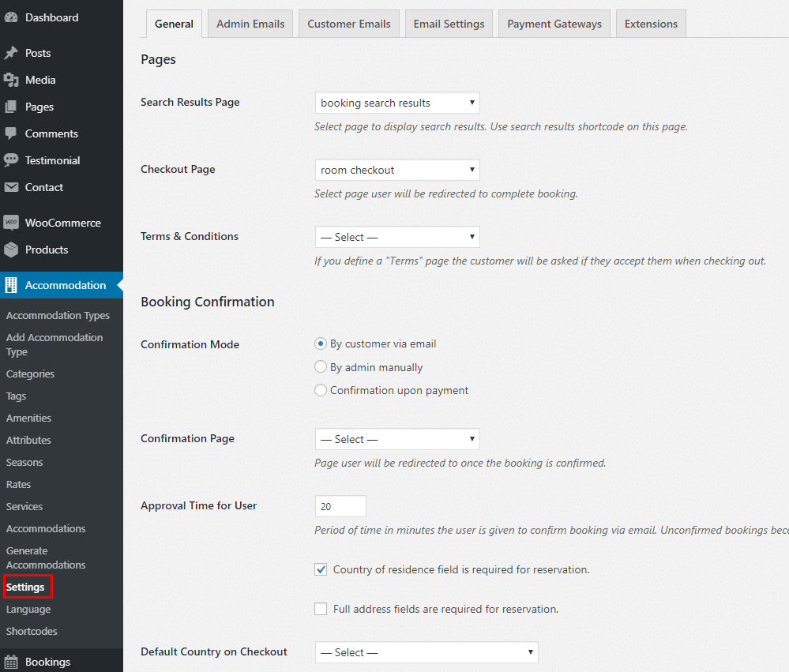The height and width of the screenshot is (672, 789).
Task: Click the Dashboard palette icon in sidebar
Action: (11, 17)
